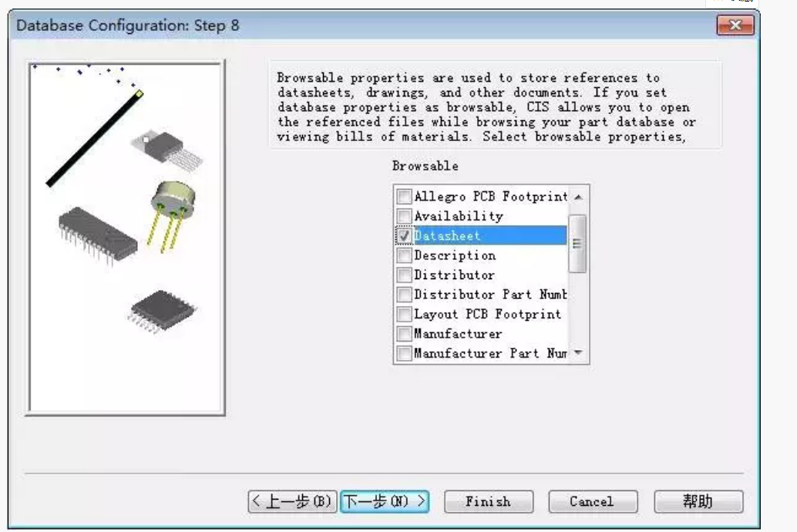
Task: Uncheck the Datasheet checkbox
Action: [404, 235]
